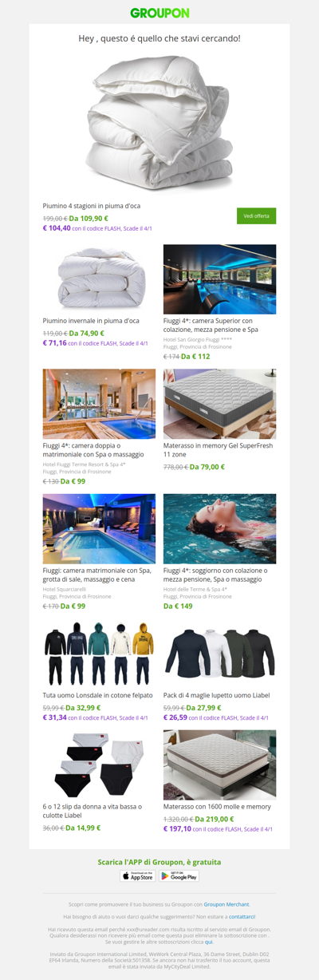Open Fiuggi camera matrimoniale con Spa offer
The height and width of the screenshot is (980, 319).
[x=97, y=575]
